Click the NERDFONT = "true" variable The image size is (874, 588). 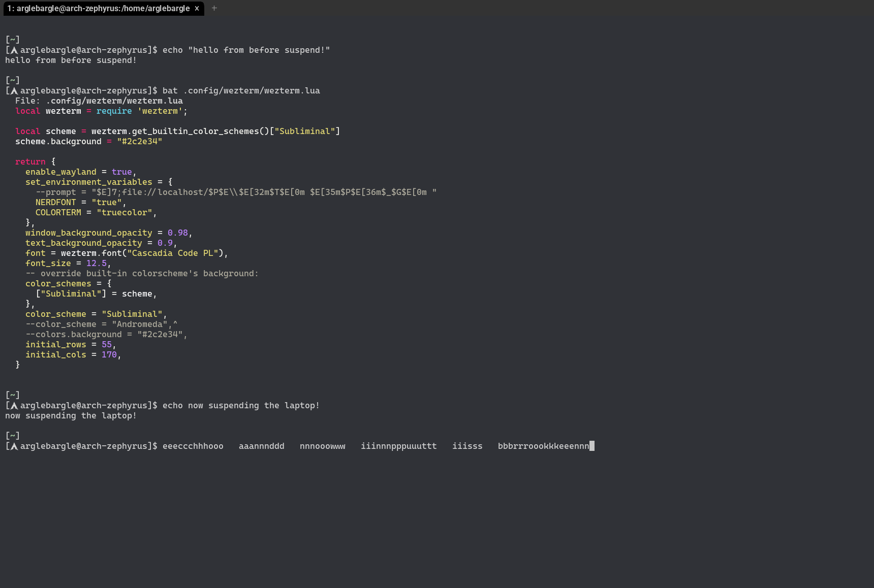click(x=79, y=202)
